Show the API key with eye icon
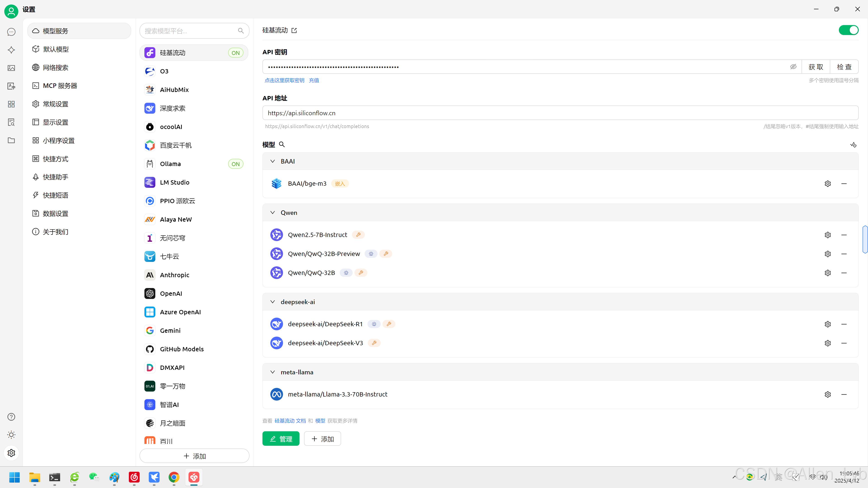This screenshot has width=868, height=488. (793, 67)
